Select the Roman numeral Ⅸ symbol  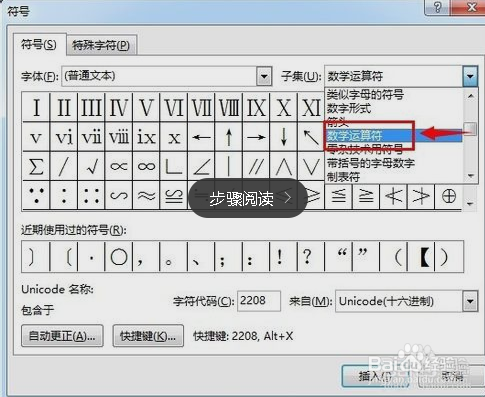(256, 107)
